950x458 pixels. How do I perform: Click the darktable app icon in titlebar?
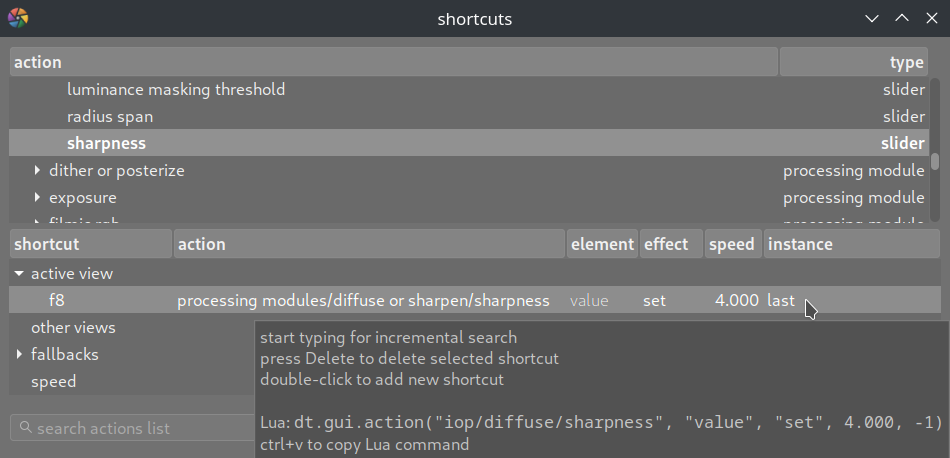[18, 18]
